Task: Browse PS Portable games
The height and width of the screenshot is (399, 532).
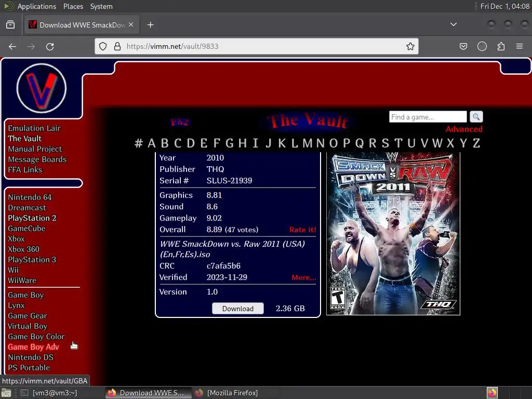Action: pyautogui.click(x=29, y=368)
